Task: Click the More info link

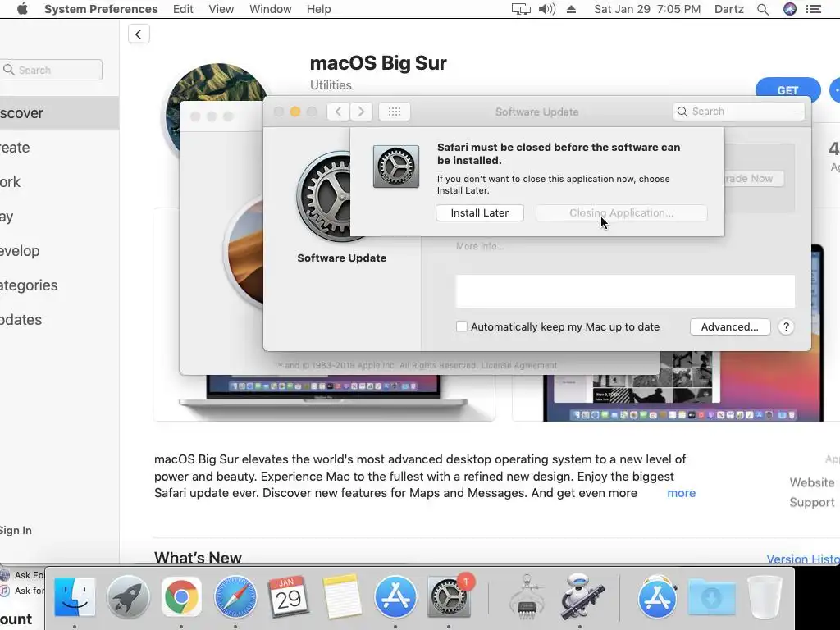Action: pyautogui.click(x=479, y=246)
